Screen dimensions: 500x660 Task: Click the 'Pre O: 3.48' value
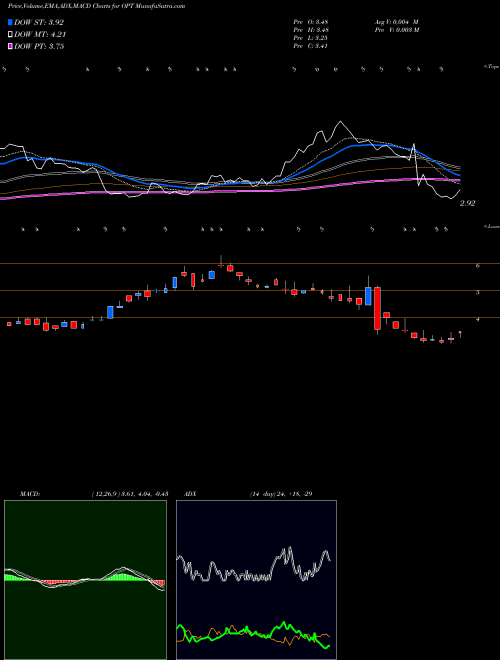(x=311, y=22)
